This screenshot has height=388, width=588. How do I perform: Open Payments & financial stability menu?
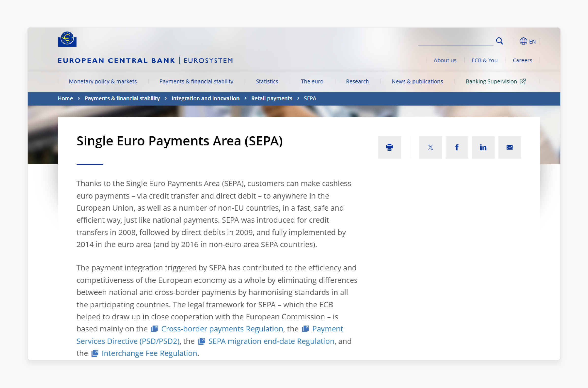(196, 81)
